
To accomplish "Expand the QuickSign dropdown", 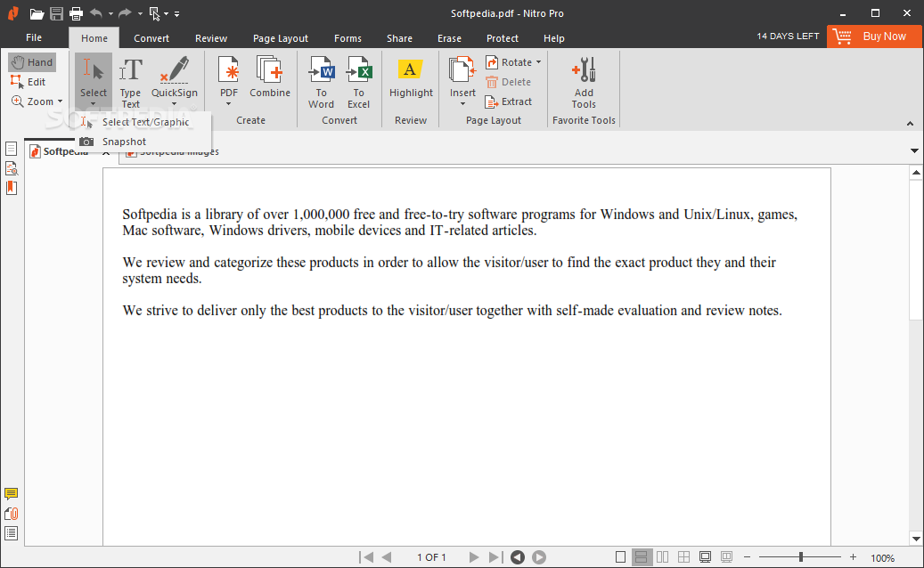I will 175,104.
